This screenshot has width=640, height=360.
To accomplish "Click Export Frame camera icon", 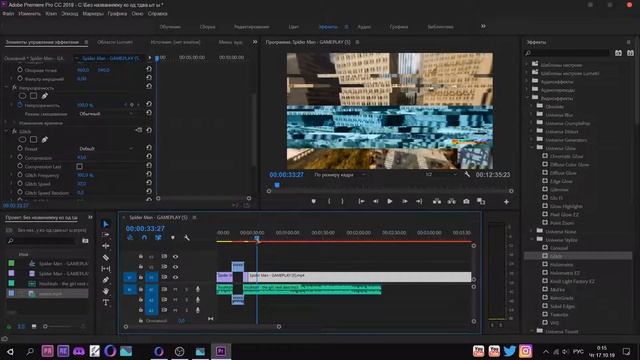I will (466, 201).
